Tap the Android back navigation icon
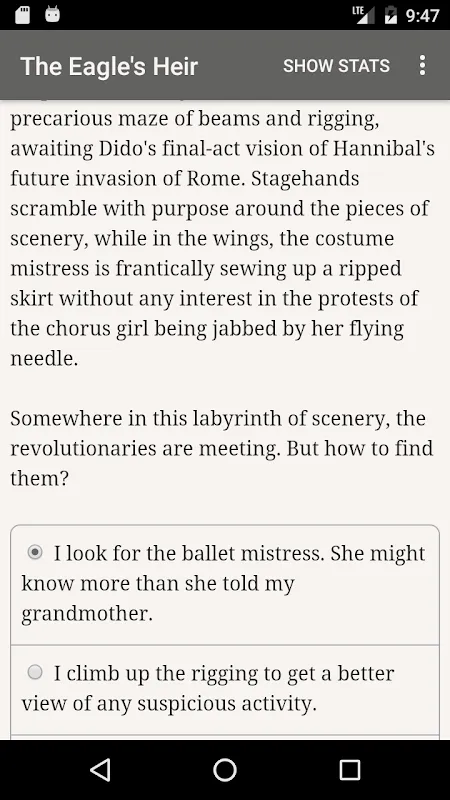Image resolution: width=450 pixels, height=800 pixels. pos(100,770)
